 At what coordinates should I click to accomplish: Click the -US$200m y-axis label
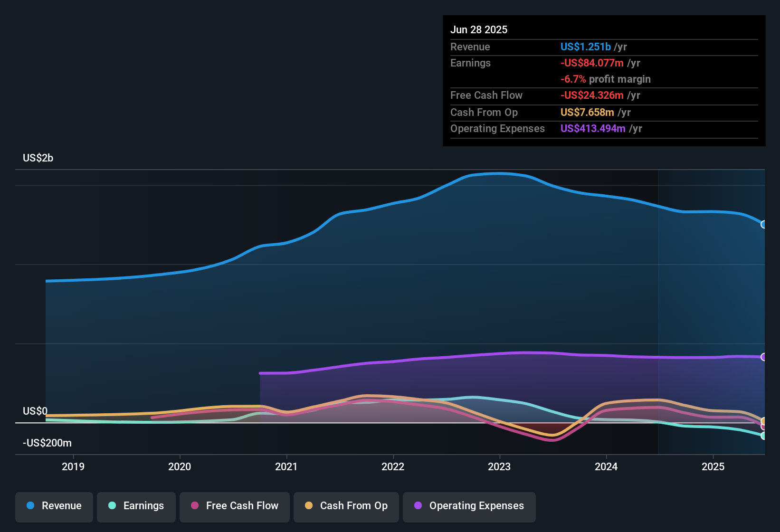pos(47,443)
